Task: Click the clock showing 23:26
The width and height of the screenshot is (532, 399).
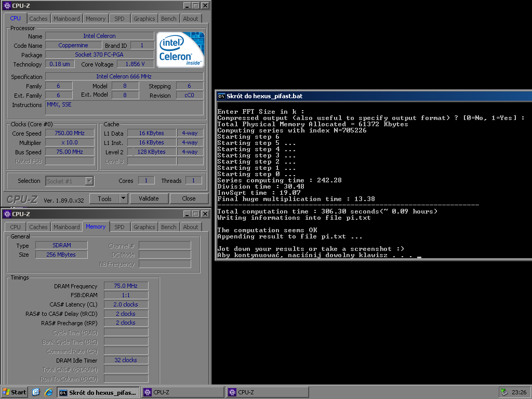Action: pos(519,393)
